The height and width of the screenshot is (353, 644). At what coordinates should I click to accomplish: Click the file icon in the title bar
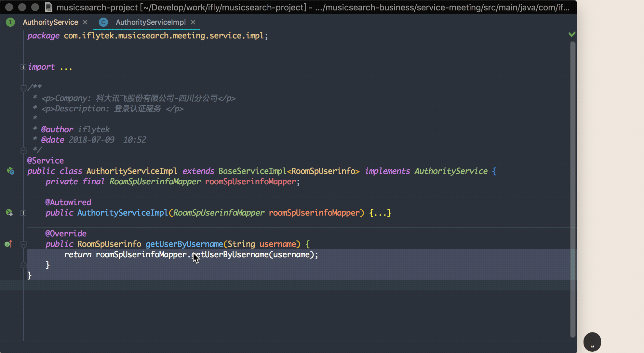(x=49, y=7)
